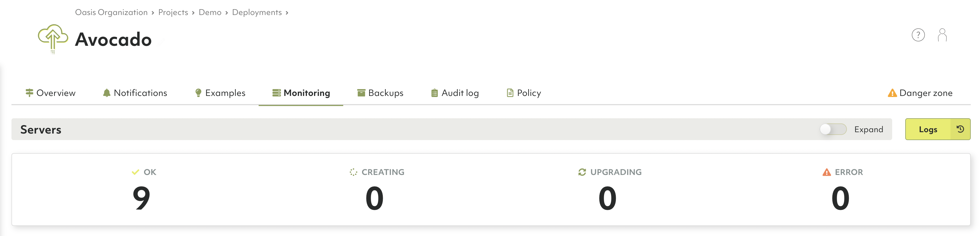Toggle the Expand servers switch
This screenshot has height=236, width=980.
tap(833, 130)
